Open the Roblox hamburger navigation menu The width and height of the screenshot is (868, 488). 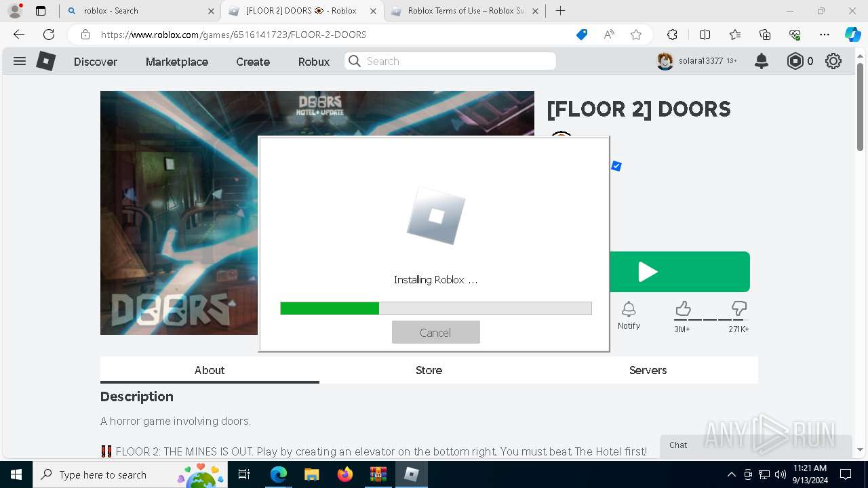[20, 61]
